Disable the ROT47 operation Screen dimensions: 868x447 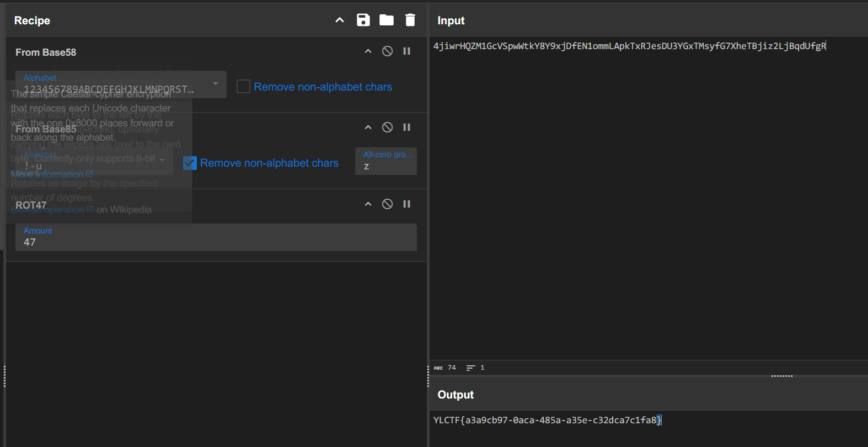pos(388,204)
